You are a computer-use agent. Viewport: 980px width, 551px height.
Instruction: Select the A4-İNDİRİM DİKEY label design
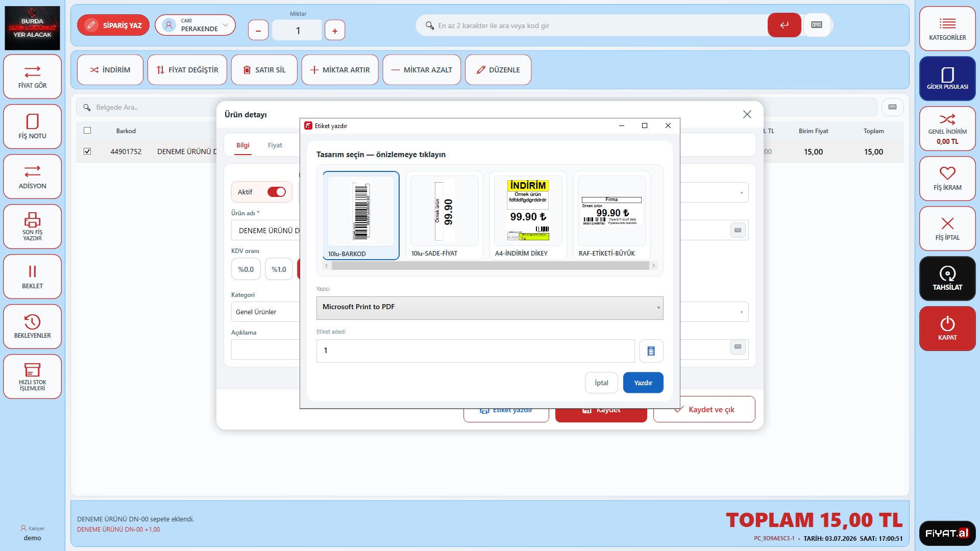click(528, 216)
